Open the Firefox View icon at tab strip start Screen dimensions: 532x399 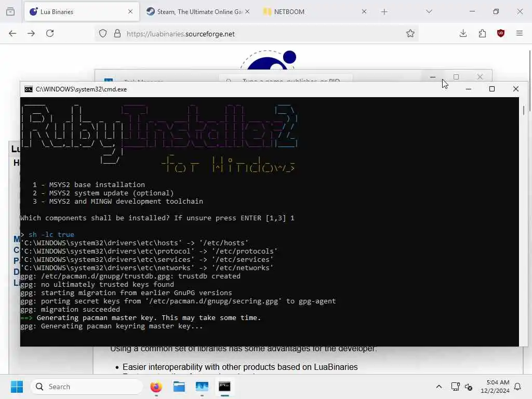[x=10, y=12]
